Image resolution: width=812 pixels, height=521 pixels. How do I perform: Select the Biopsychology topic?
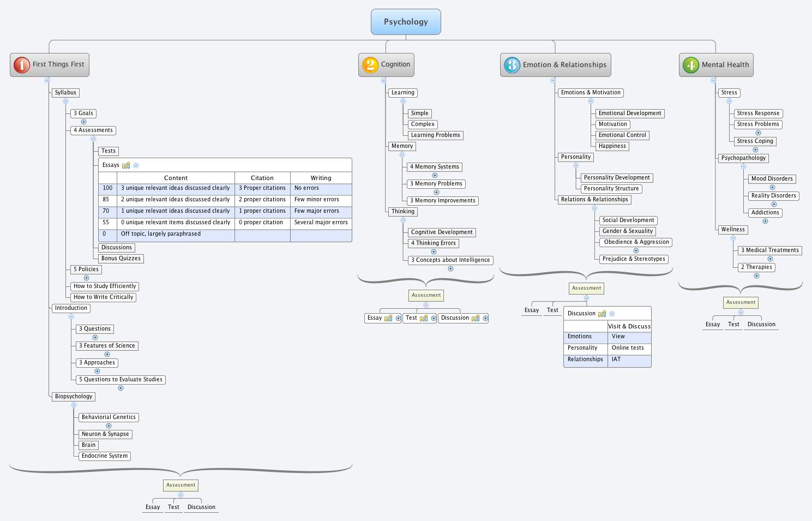coord(74,397)
